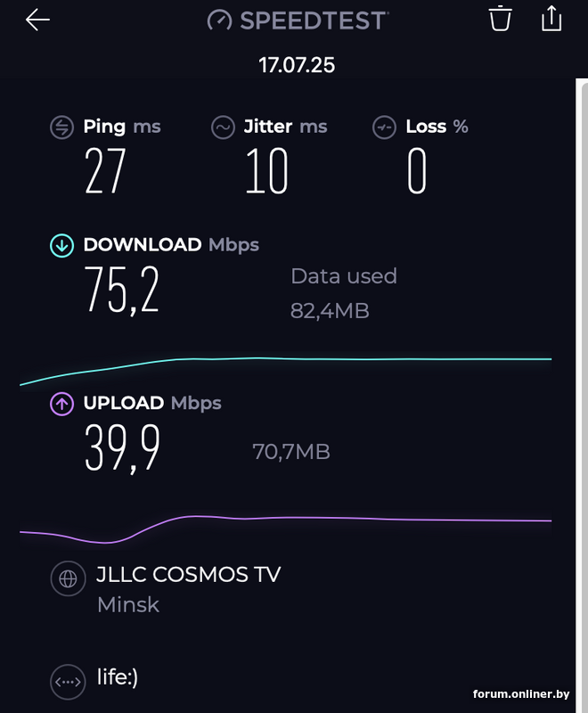Click the upload speed graph line
This screenshot has width=588, height=713.
point(356,518)
